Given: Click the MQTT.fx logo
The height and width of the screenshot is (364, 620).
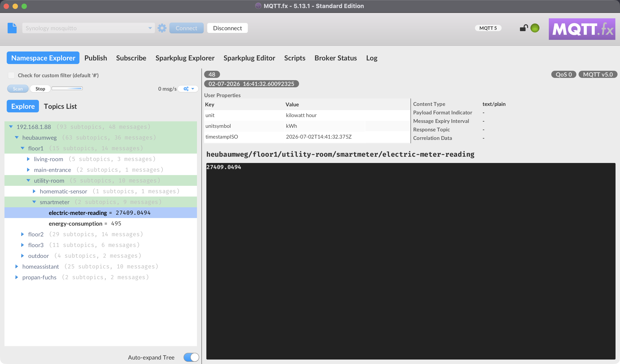Looking at the screenshot, I should click(582, 29).
